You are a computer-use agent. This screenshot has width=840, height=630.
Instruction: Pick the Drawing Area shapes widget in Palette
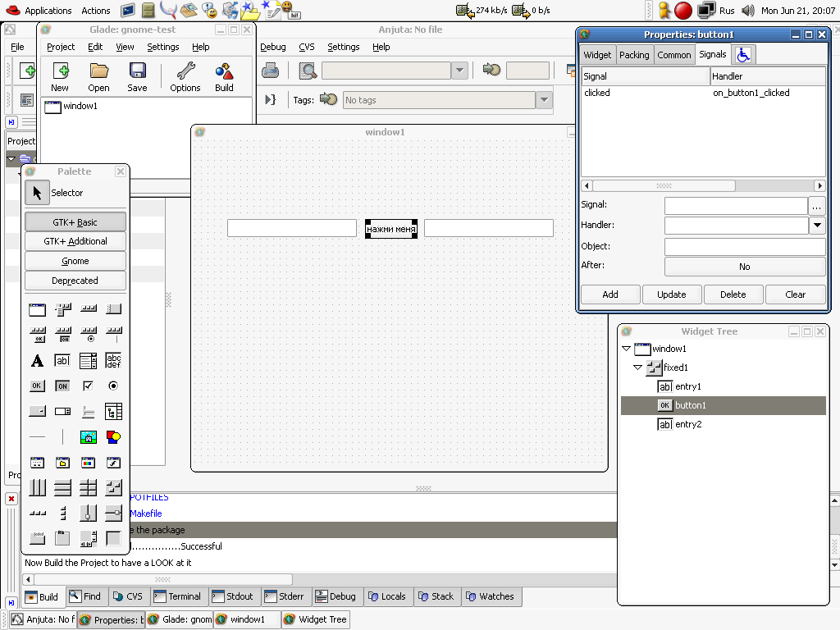tap(113, 437)
